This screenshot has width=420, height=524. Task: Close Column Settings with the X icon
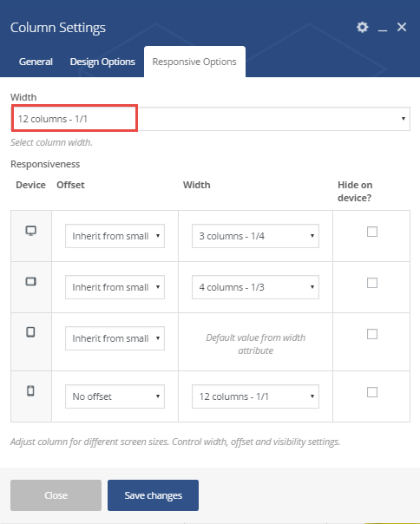402,27
